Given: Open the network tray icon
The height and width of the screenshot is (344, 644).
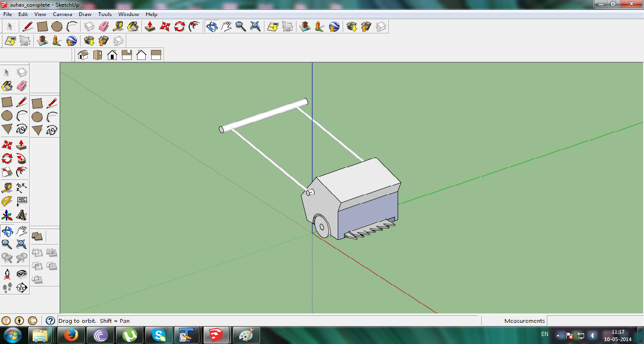Looking at the screenshot, I should (x=581, y=336).
